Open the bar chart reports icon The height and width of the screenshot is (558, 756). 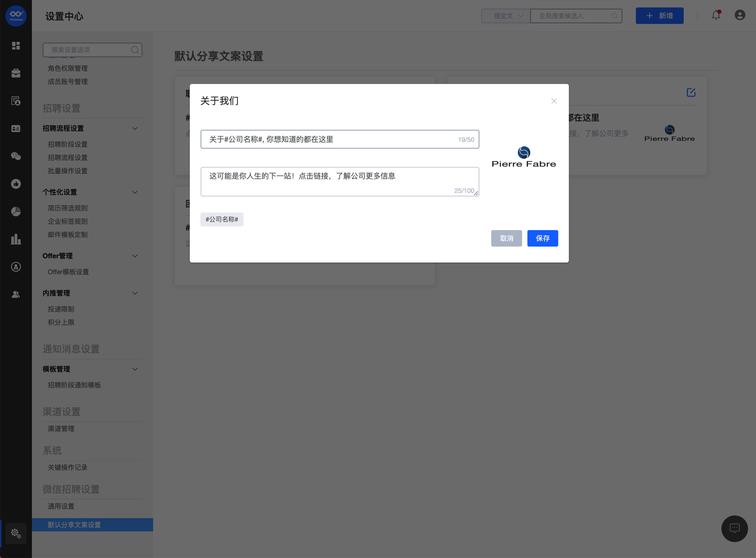[x=16, y=239]
